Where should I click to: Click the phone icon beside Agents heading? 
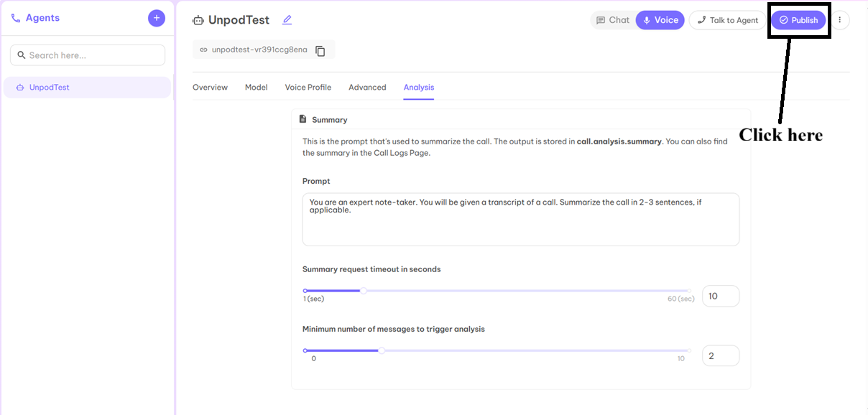[x=16, y=17]
